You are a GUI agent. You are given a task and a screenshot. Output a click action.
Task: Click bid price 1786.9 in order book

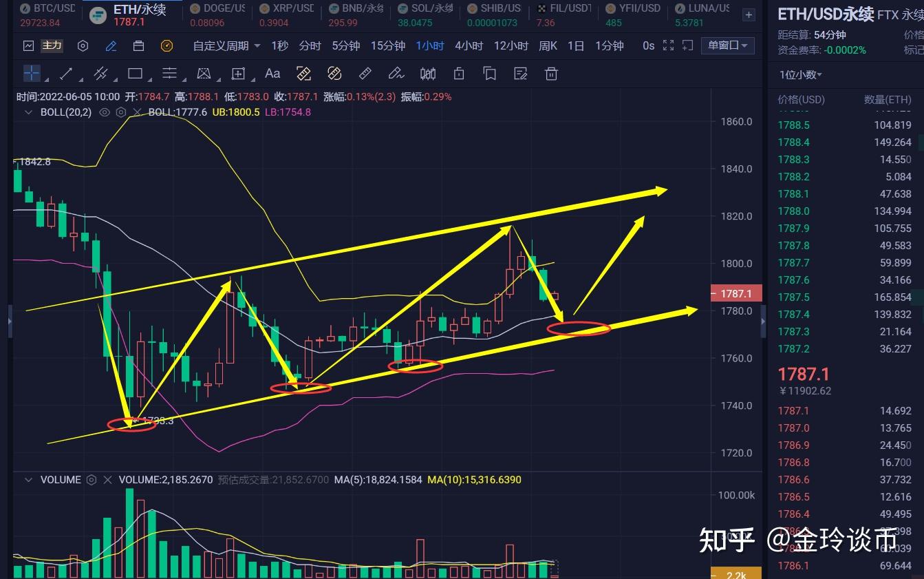pyautogui.click(x=793, y=445)
